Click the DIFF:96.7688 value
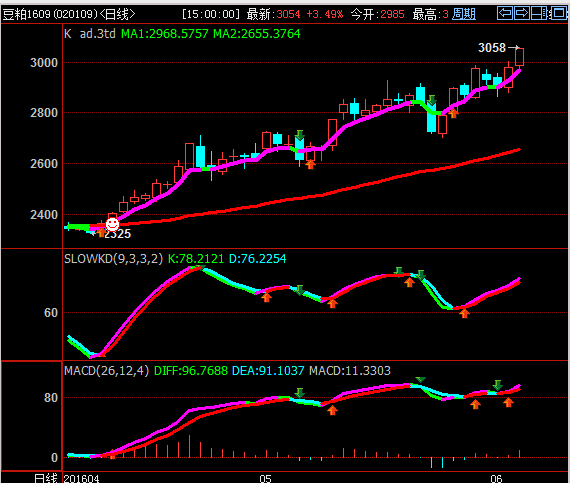This screenshot has height=483, width=570. (191, 371)
